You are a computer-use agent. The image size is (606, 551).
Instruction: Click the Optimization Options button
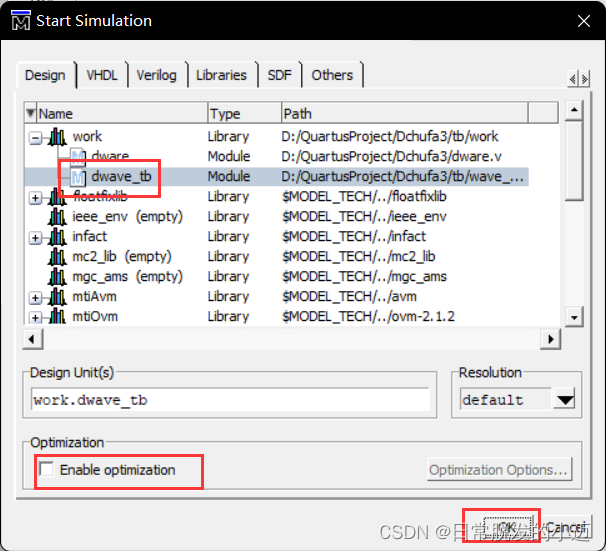(499, 469)
